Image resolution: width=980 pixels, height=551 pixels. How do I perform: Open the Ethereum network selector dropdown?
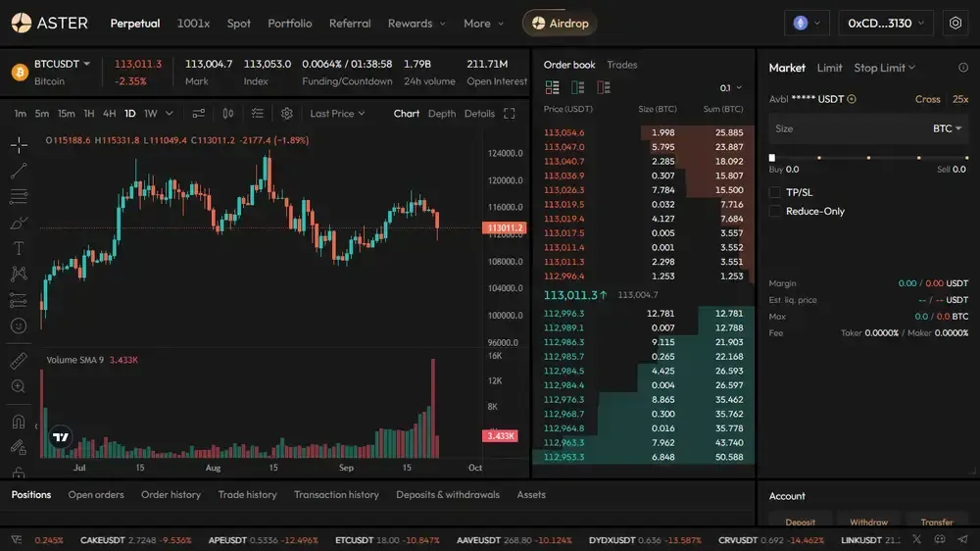pos(807,24)
